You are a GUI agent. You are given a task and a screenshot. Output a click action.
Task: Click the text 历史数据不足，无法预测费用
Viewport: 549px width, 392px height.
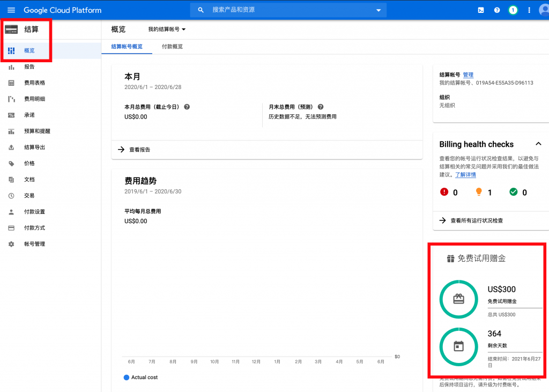pyautogui.click(x=302, y=117)
